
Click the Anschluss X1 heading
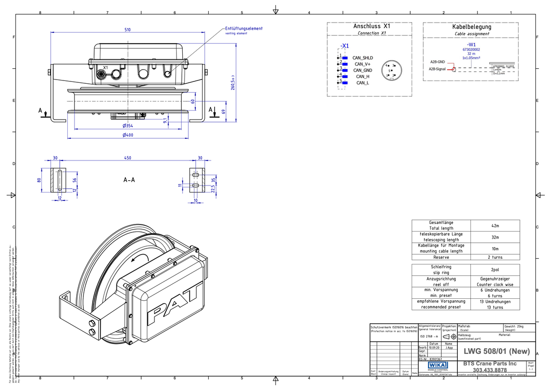pyautogui.click(x=372, y=26)
